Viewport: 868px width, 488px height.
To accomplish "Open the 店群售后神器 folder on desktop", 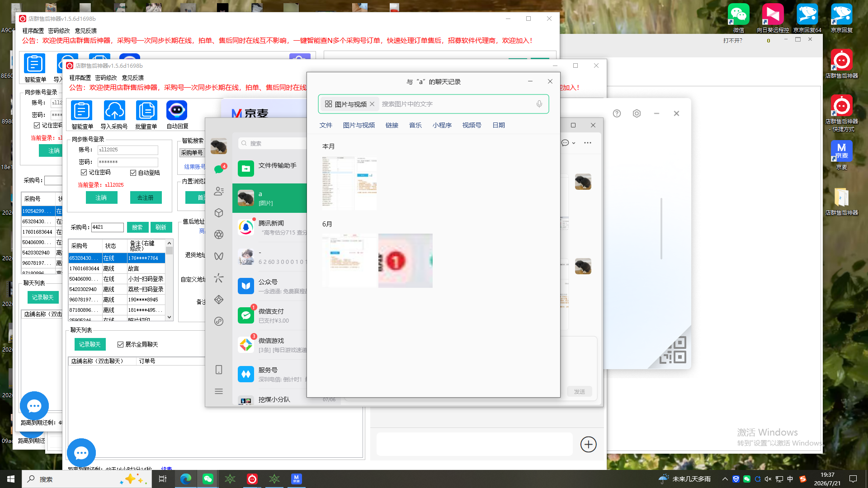I will tap(841, 201).
